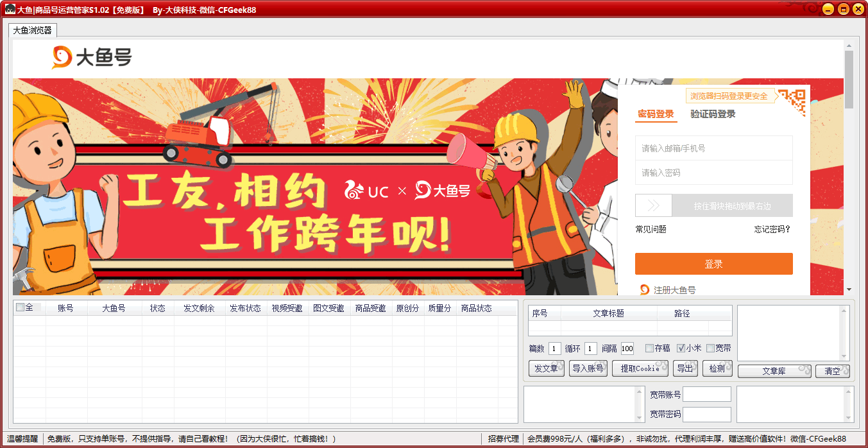Maximize the window with orange button
The image size is (868, 448).
pos(843,9)
